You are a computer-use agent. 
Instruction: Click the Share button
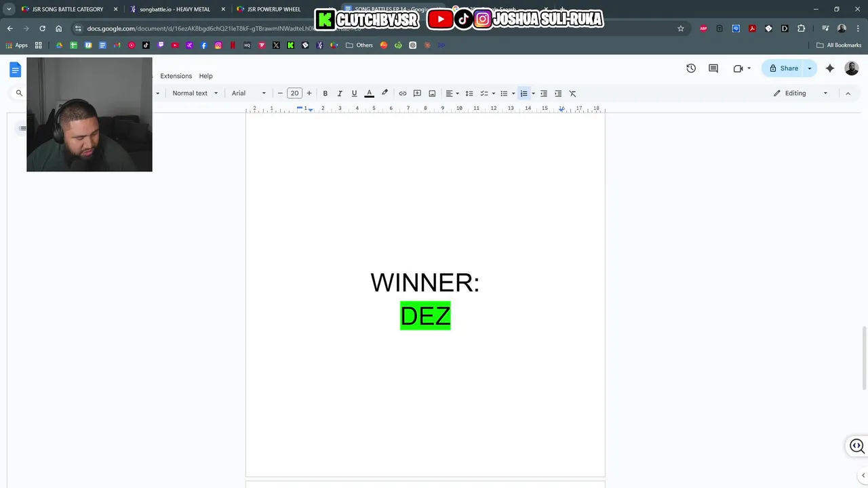783,68
